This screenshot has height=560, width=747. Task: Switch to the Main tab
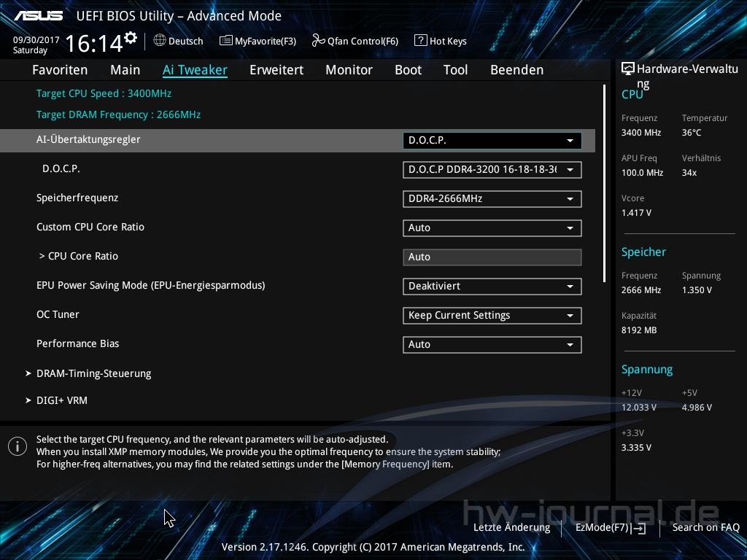click(125, 70)
